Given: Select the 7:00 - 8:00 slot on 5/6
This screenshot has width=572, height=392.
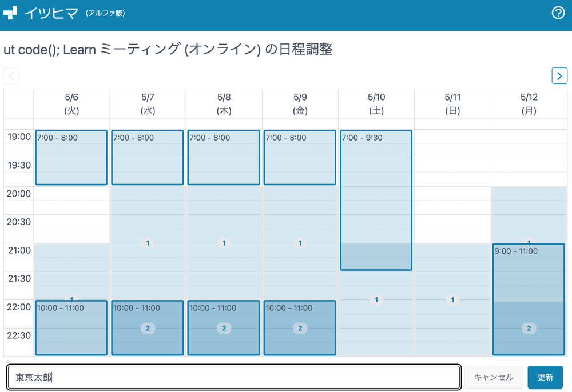Looking at the screenshot, I should click(71, 158).
